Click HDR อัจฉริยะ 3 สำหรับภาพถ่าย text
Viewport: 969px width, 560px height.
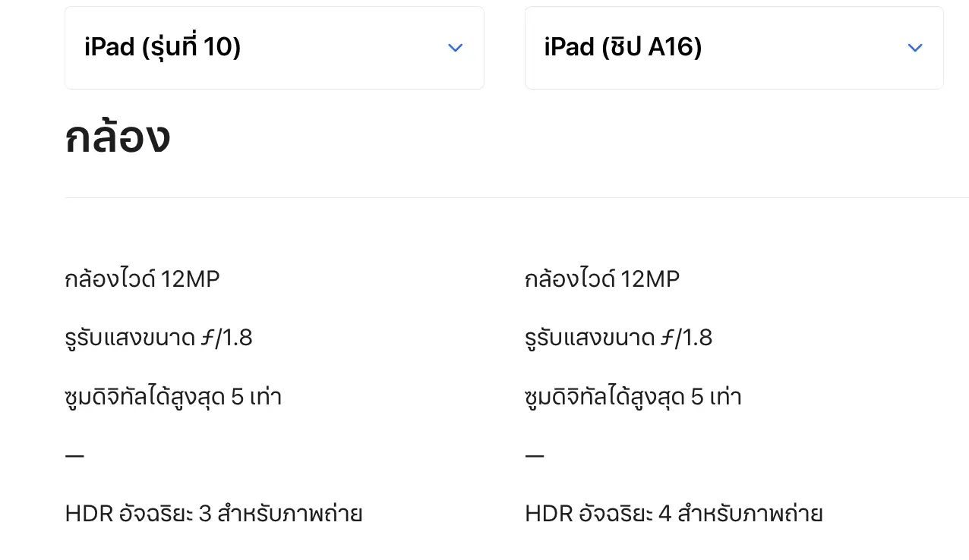pos(213,514)
